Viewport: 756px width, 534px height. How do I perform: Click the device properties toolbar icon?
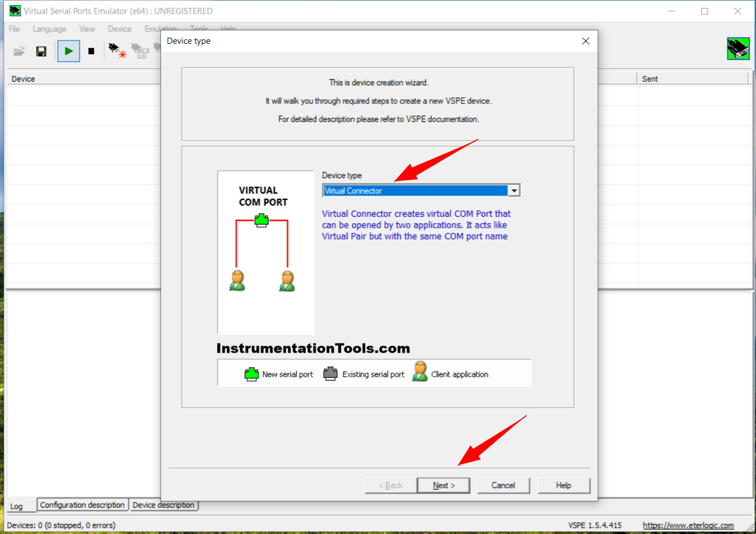[x=139, y=51]
